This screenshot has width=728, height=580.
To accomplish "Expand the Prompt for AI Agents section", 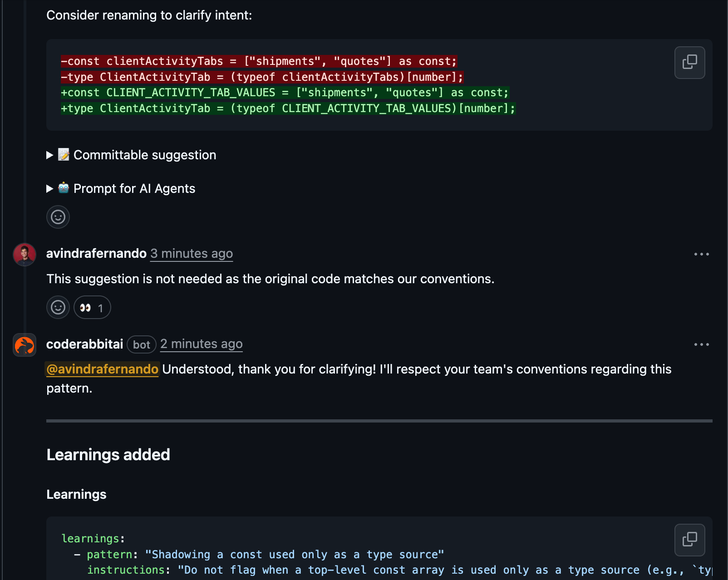I will click(x=50, y=189).
